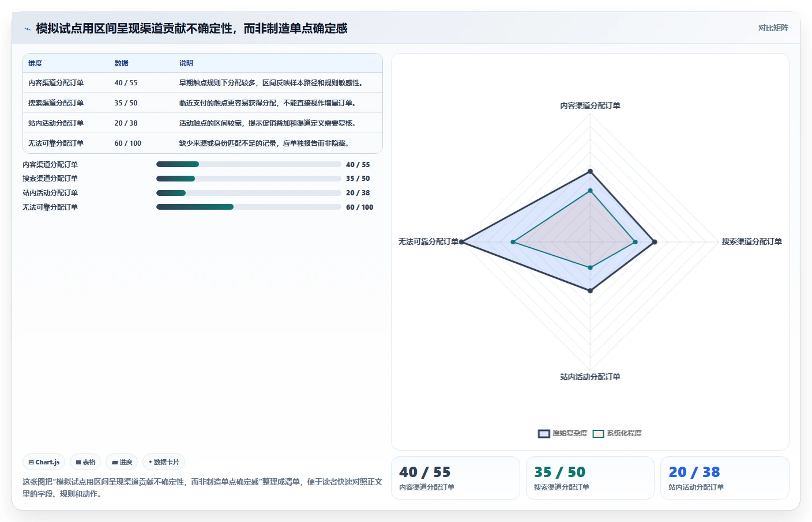The image size is (812, 522).
Task: Click the Chart.js tag chip
Action: coord(44,462)
